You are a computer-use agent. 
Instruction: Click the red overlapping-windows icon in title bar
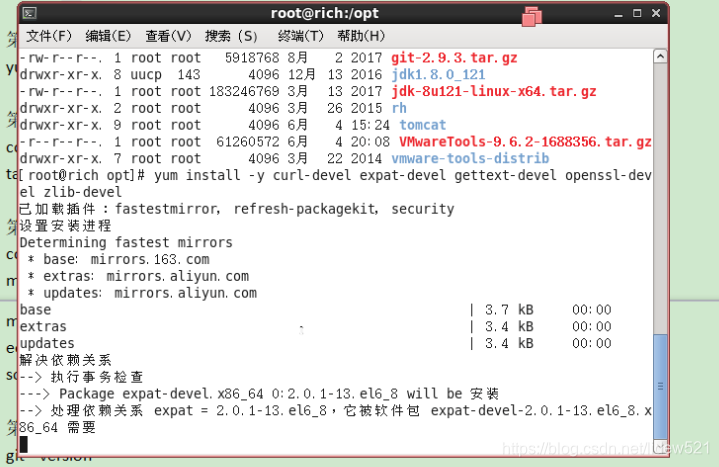[531, 17]
